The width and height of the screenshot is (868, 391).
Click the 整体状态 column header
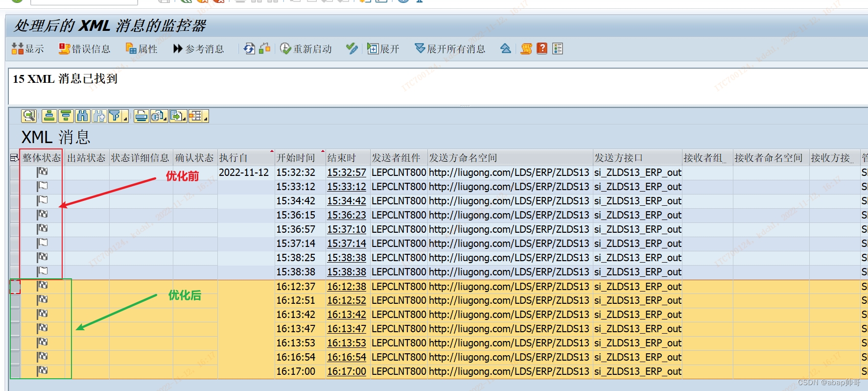[x=42, y=158]
